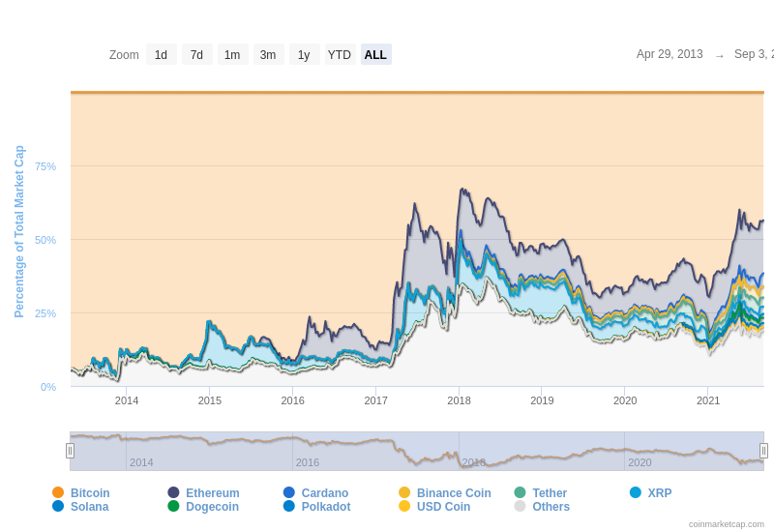Viewport: 774px width, 532px height.
Task: Click the 50% y-axis label
Action: tap(45, 240)
